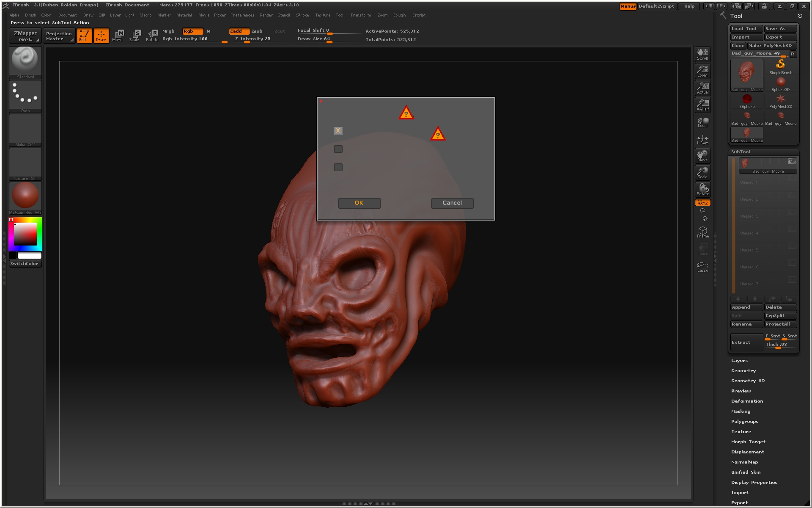Toggle Local transformations icon
The image size is (812, 508).
coord(702,122)
